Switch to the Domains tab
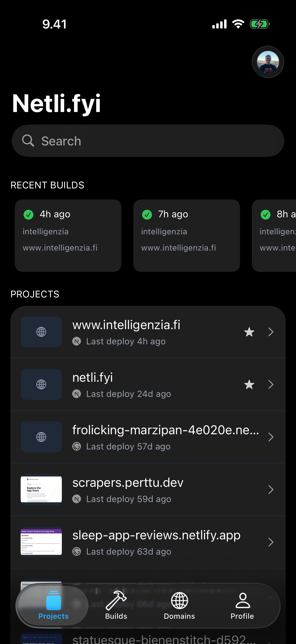This screenshot has width=296, height=644. pyautogui.click(x=179, y=607)
